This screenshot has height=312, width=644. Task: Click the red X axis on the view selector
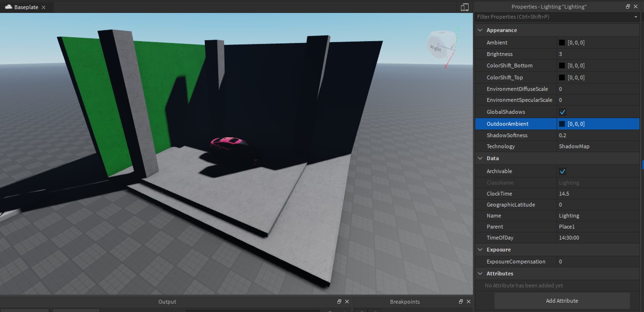[x=446, y=66]
